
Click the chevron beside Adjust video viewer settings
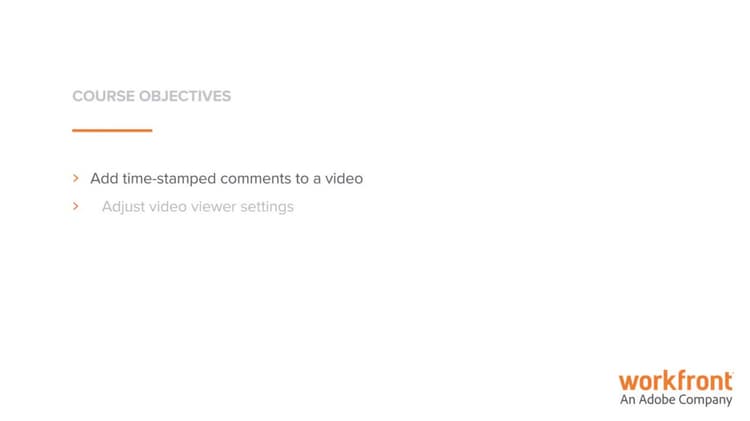tap(76, 206)
